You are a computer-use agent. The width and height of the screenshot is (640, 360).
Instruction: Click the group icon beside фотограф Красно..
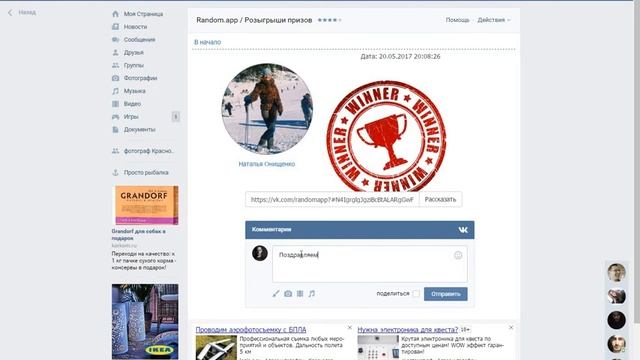pyautogui.click(x=116, y=151)
